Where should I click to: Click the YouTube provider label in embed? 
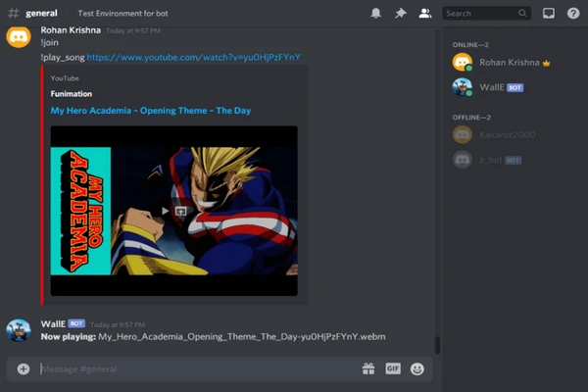pyautogui.click(x=65, y=78)
